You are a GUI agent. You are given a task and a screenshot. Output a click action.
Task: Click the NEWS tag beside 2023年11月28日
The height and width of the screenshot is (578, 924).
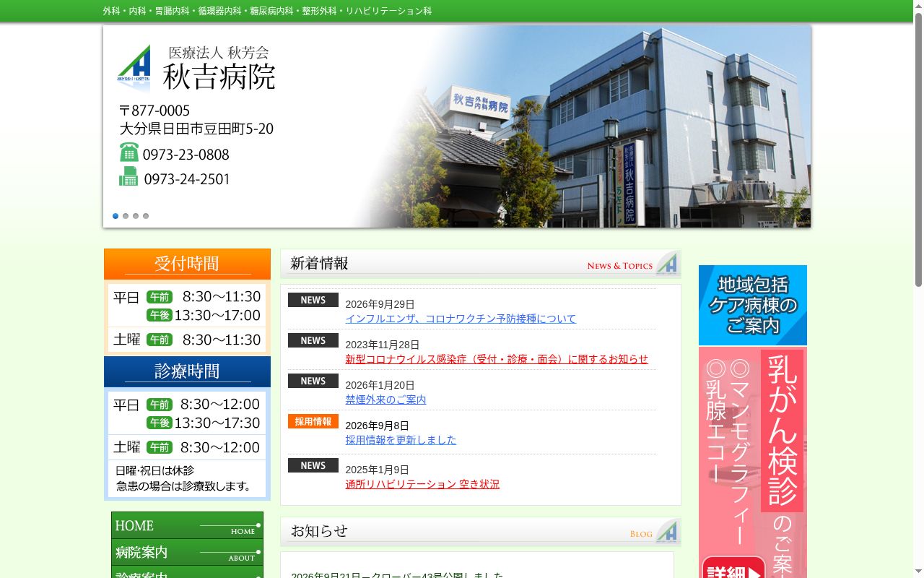coord(313,340)
